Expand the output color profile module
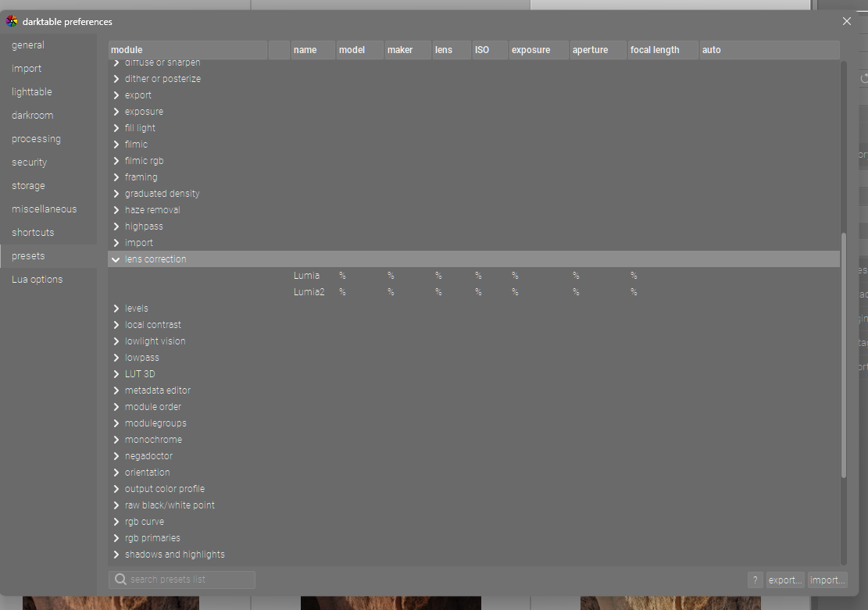 click(x=116, y=490)
